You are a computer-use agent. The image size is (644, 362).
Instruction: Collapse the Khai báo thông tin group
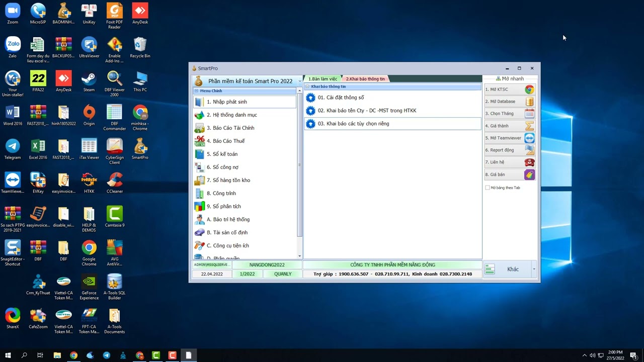coord(307,86)
